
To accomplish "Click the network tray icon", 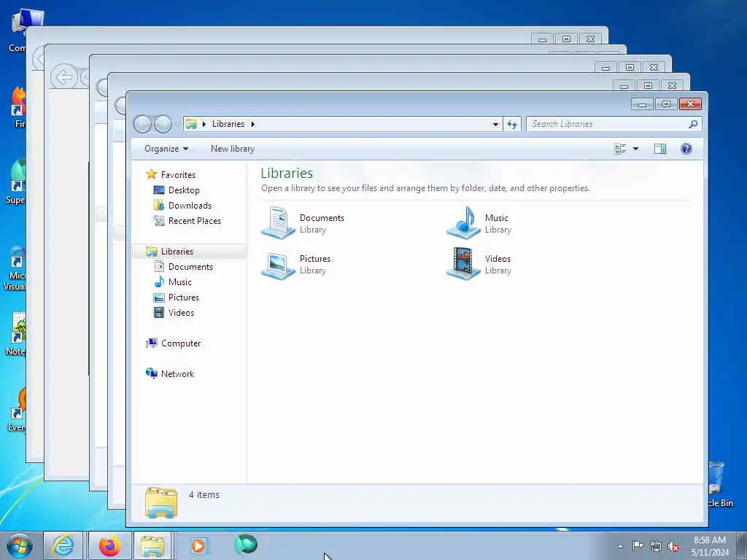I will (x=656, y=547).
